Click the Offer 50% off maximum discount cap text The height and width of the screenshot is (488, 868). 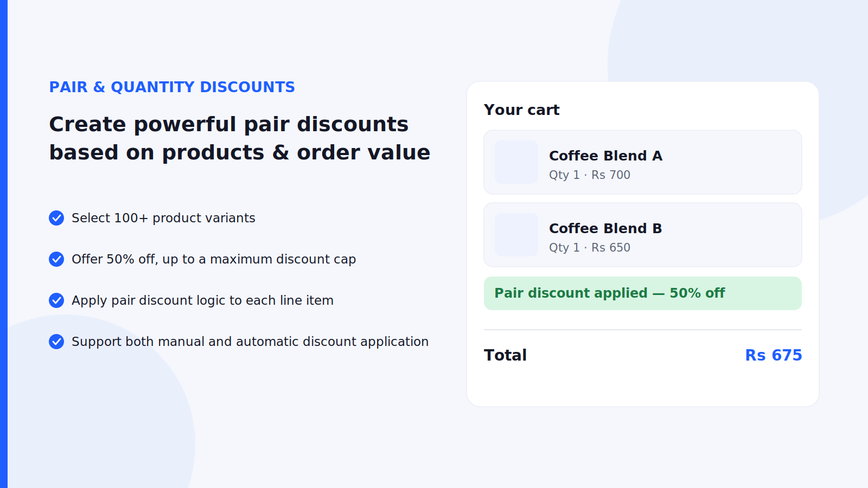coord(214,259)
